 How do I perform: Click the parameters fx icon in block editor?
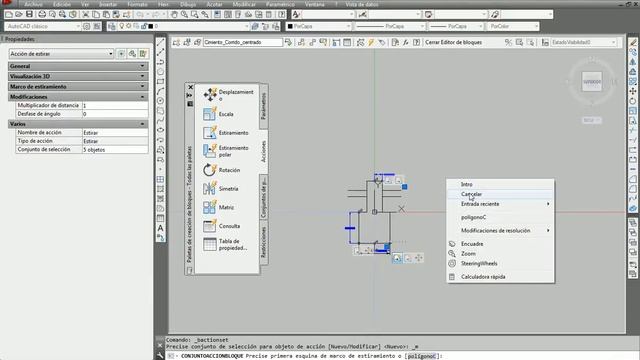406,42
